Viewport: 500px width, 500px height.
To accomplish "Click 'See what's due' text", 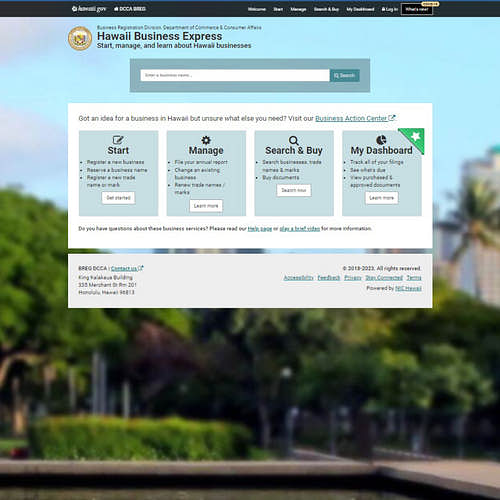I will pyautogui.click(x=368, y=170).
